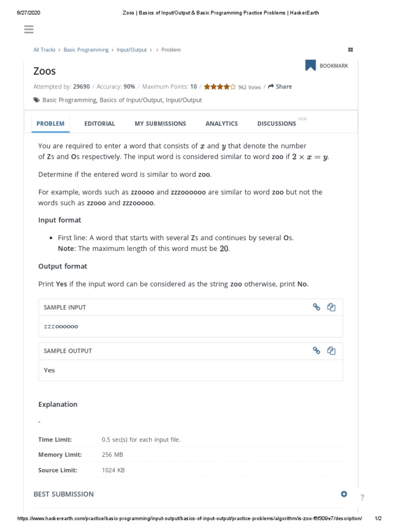Expand the Best Submission section

pyautogui.click(x=344, y=494)
